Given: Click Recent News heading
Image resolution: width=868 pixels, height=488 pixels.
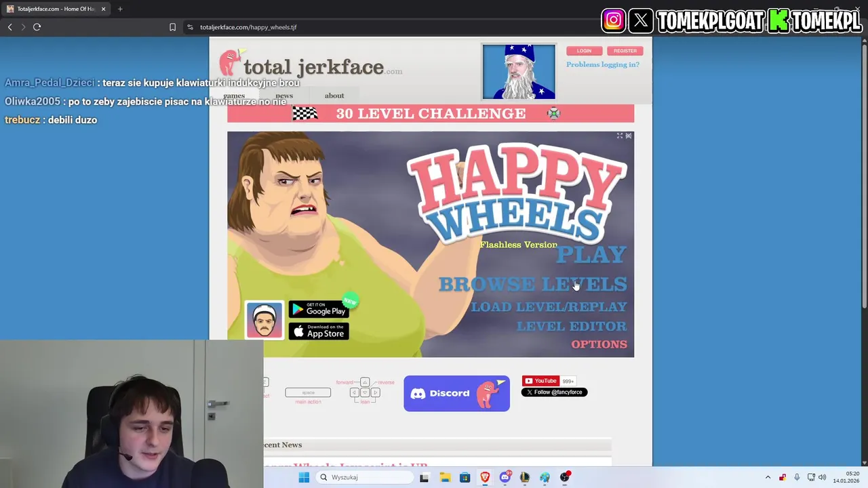Looking at the screenshot, I should (283, 445).
